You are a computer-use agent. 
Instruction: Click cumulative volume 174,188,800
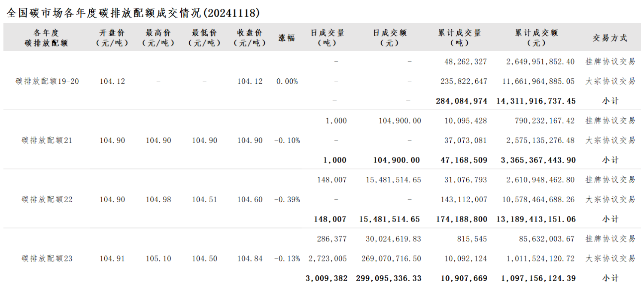tap(462, 219)
